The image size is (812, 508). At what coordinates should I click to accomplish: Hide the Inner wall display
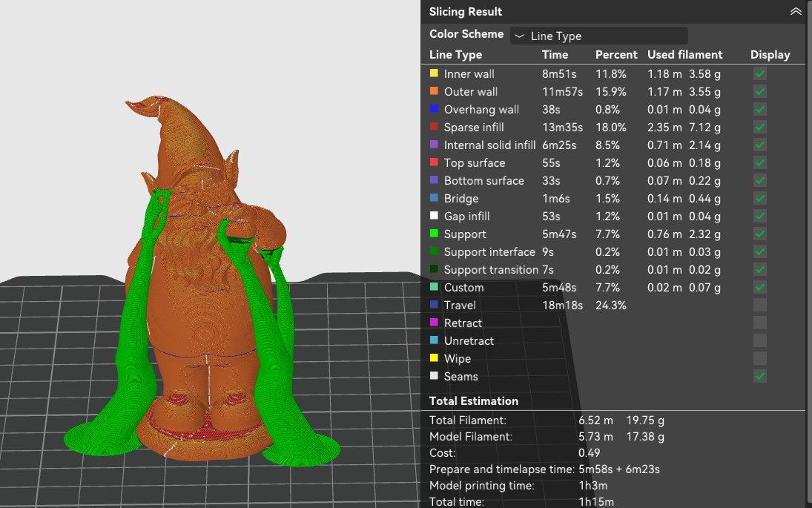click(x=759, y=73)
